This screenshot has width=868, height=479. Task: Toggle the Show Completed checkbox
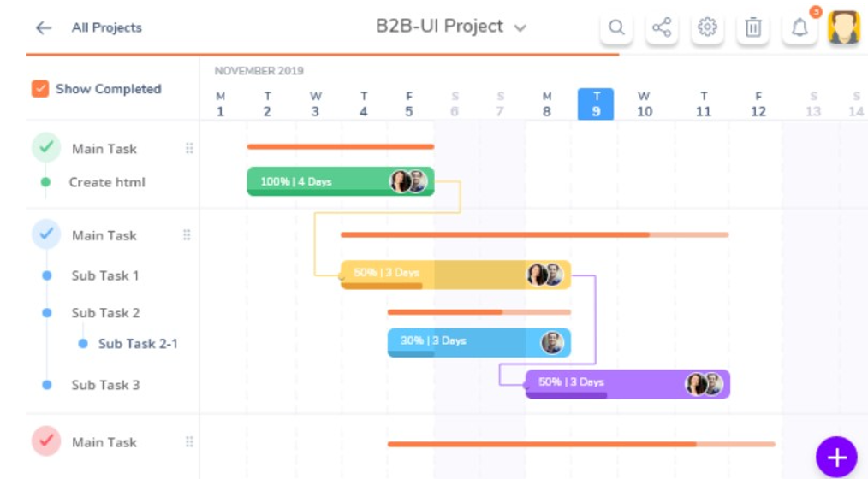tap(40, 88)
